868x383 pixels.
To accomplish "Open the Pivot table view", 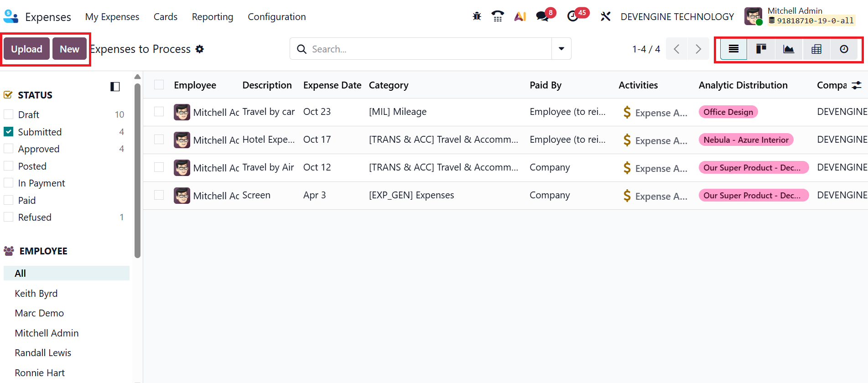I will click(816, 49).
